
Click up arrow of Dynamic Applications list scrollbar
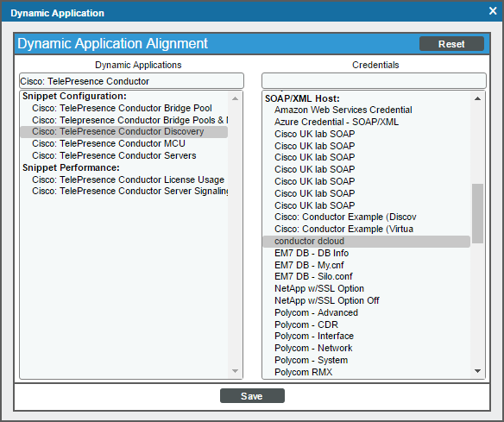236,98
